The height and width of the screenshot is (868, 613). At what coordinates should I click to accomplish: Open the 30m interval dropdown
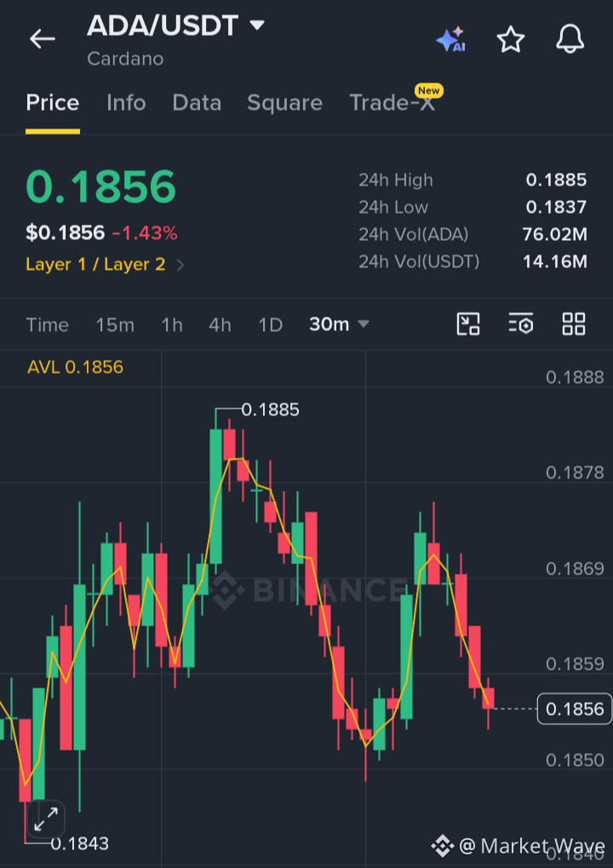[338, 324]
